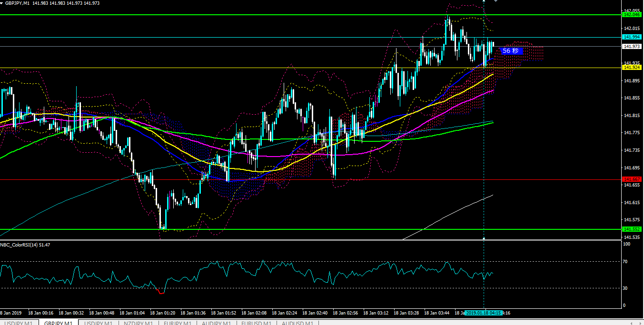Switch to the EURUSD,M1 chart tab
This screenshot has width=644, height=325.
coord(257,323)
